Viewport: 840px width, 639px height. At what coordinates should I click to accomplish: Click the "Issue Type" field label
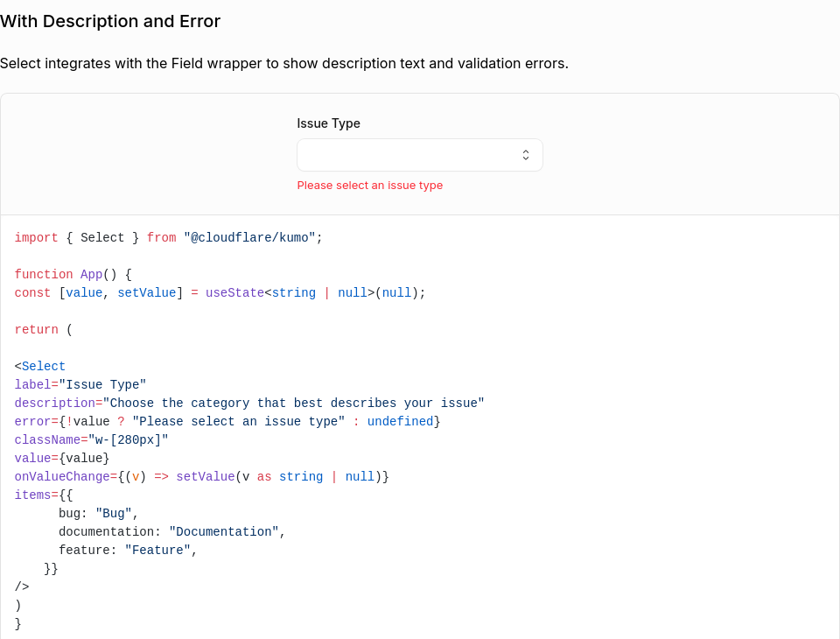328,123
